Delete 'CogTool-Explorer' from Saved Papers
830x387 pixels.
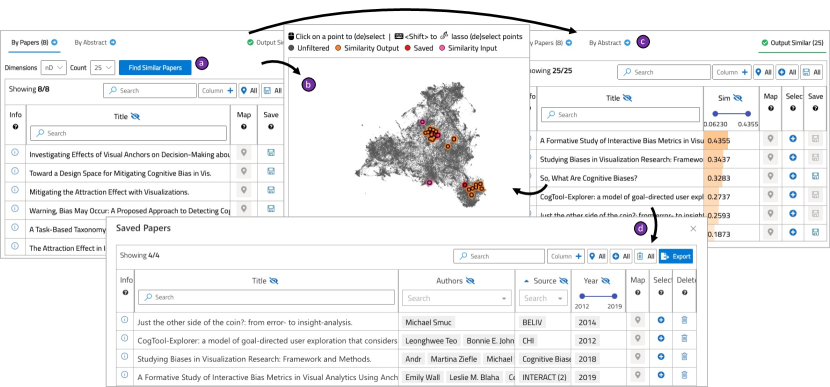point(684,339)
